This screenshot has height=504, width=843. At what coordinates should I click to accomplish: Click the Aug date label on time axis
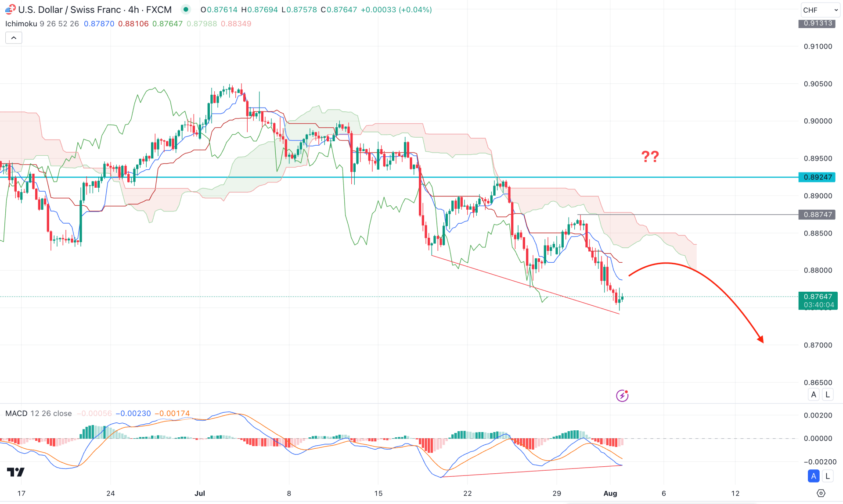[x=610, y=493]
